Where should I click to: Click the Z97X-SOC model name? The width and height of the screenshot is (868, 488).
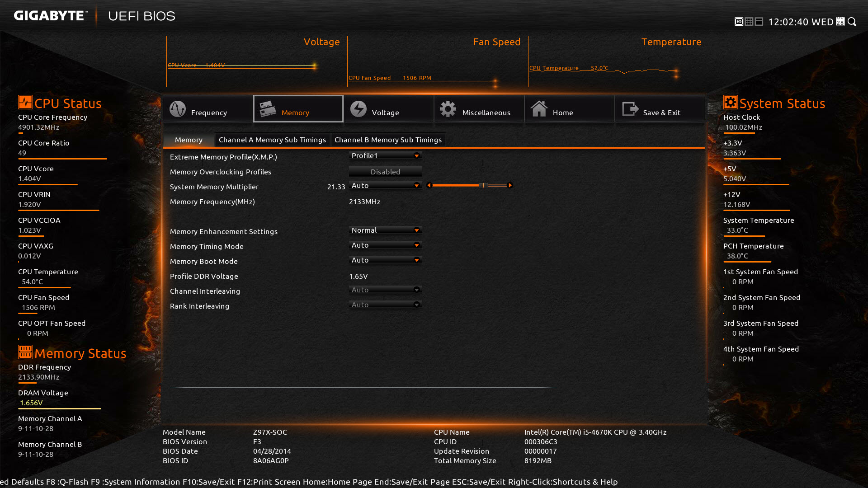(270, 432)
